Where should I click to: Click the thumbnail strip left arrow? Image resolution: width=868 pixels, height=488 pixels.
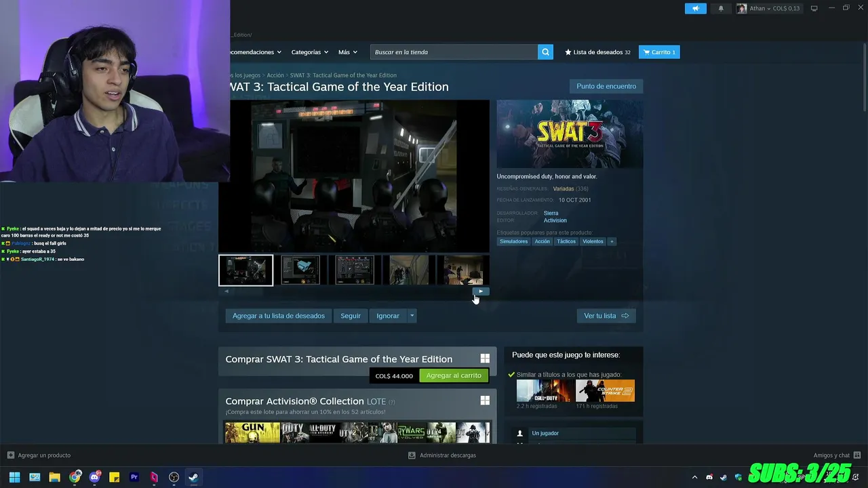click(x=226, y=291)
